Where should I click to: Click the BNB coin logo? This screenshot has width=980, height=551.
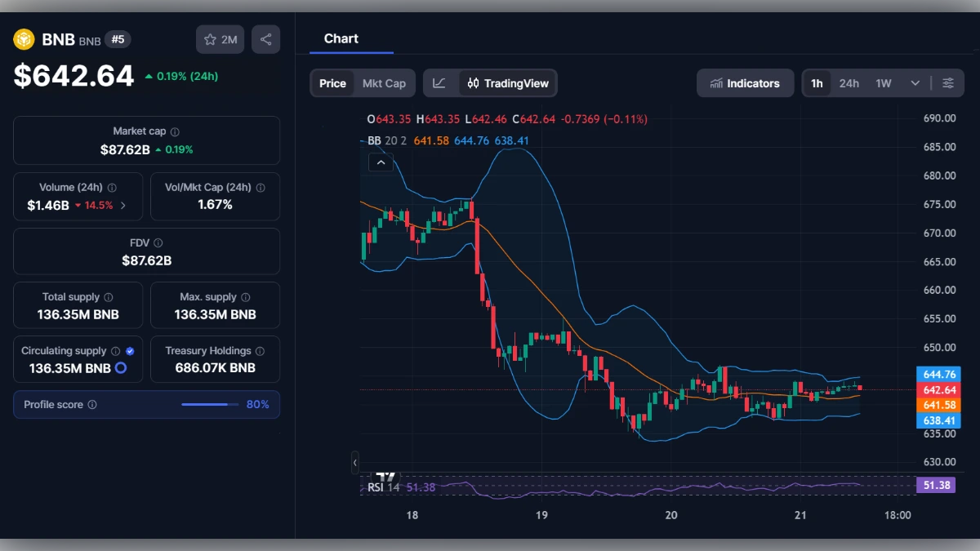[x=24, y=39]
